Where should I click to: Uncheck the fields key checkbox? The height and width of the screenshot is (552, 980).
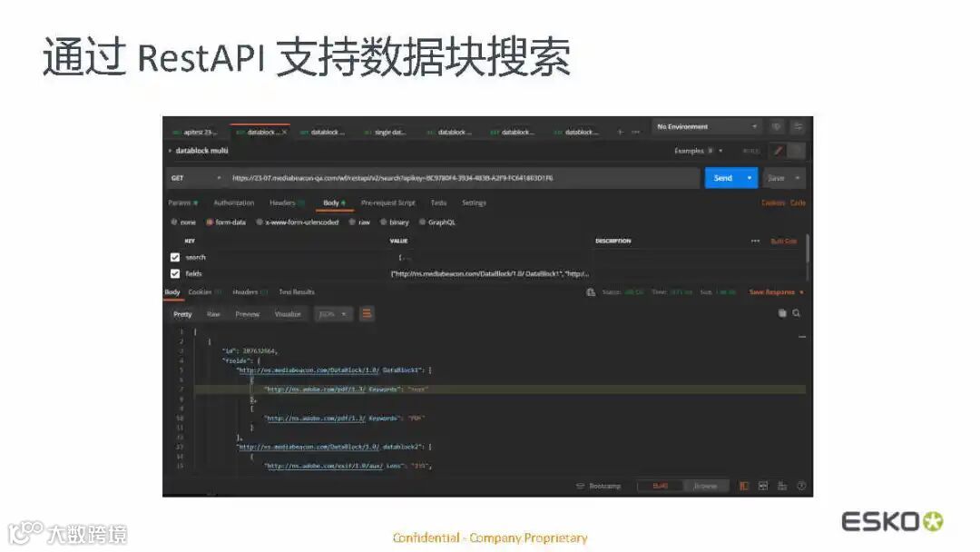(175, 274)
